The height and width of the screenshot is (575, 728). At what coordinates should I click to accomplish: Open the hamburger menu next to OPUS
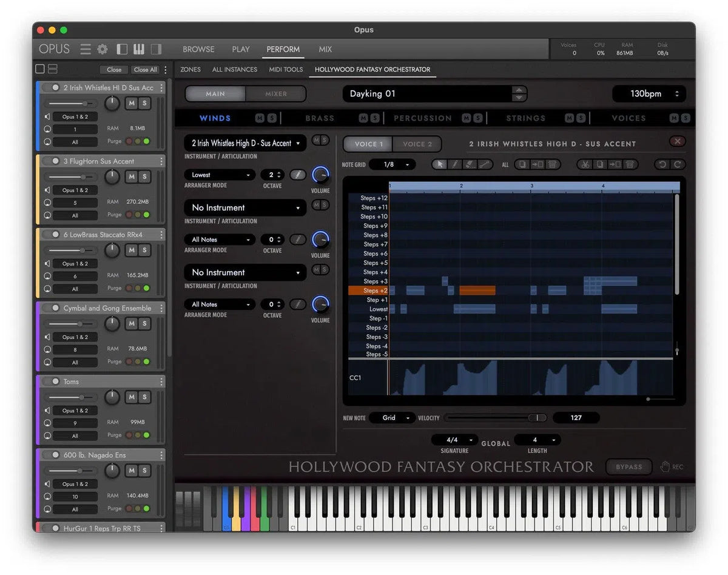point(85,49)
